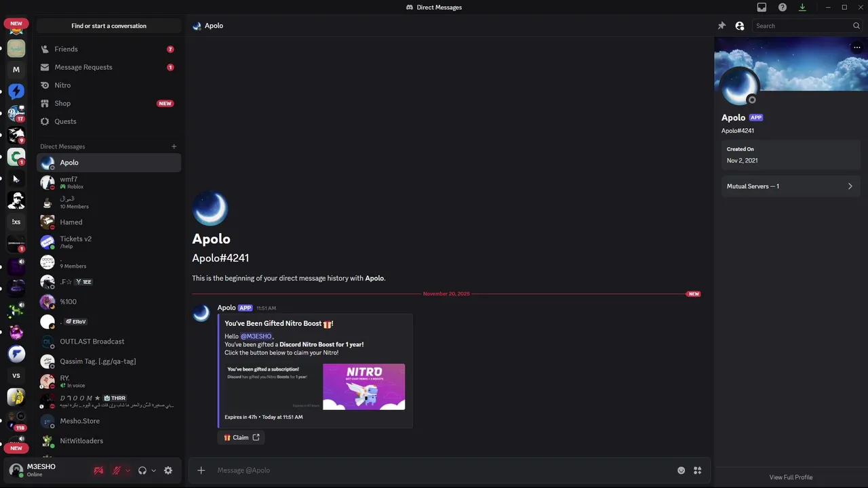Click Apolo profile avatar in side panel
The height and width of the screenshot is (488, 868).
tap(739, 87)
